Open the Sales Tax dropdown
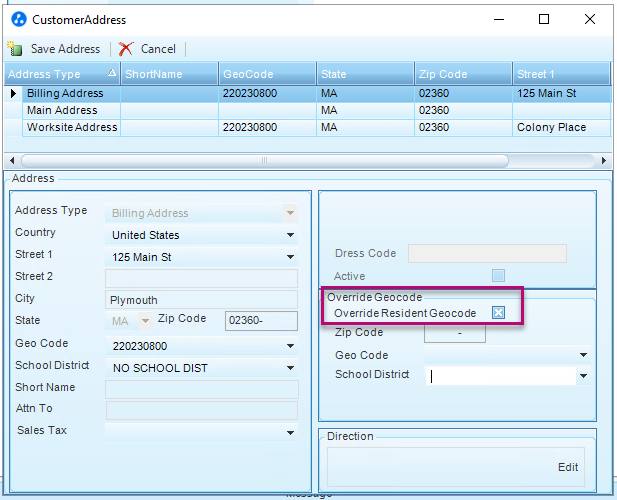 pyautogui.click(x=291, y=432)
